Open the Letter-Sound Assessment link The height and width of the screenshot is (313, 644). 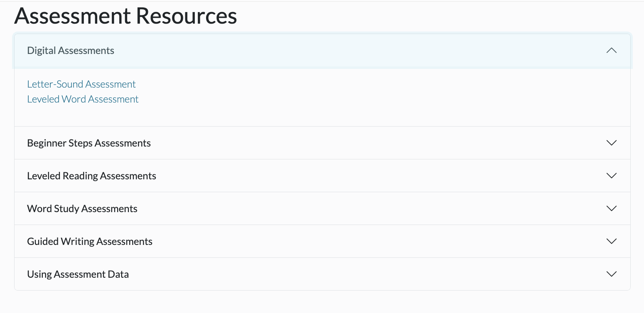pos(81,84)
